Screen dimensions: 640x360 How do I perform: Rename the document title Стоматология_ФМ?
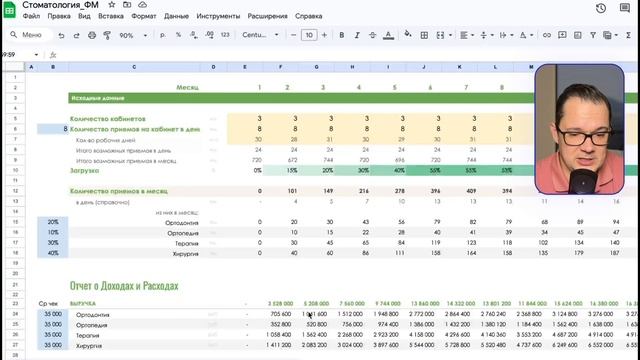[x=60, y=5]
